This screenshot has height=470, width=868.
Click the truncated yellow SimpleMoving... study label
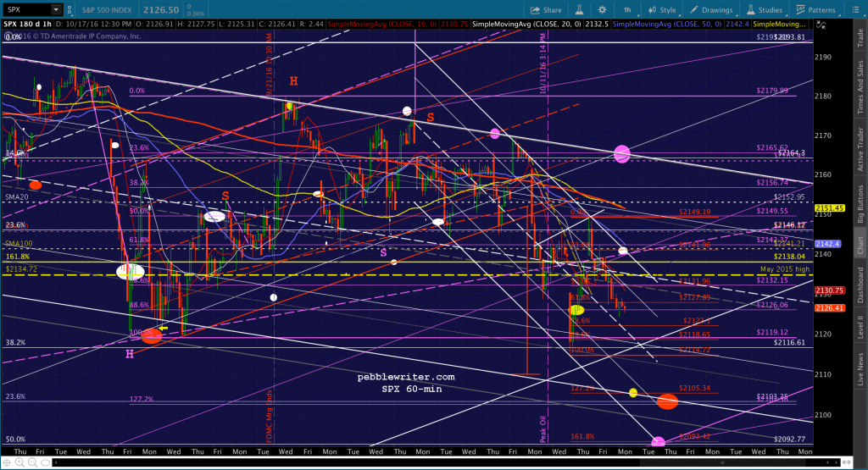coord(780,25)
